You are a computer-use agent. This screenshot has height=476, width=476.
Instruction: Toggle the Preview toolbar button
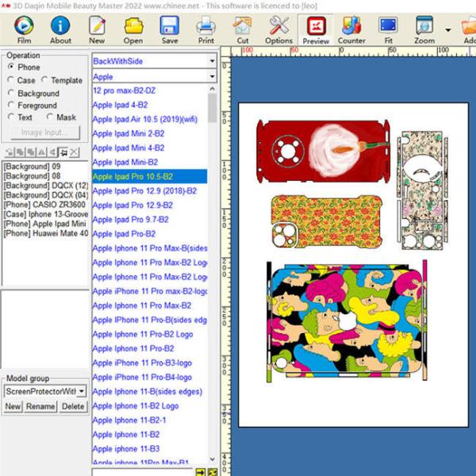coord(316,29)
